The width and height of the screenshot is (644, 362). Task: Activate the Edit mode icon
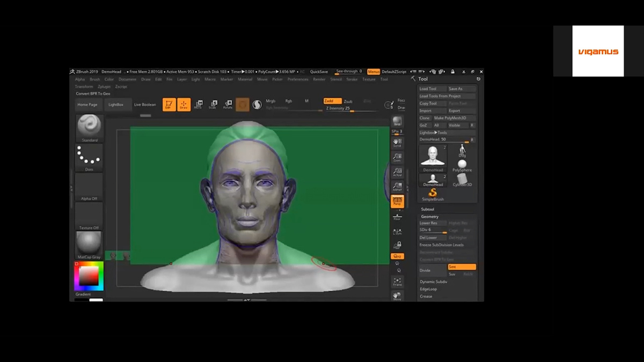tap(169, 105)
